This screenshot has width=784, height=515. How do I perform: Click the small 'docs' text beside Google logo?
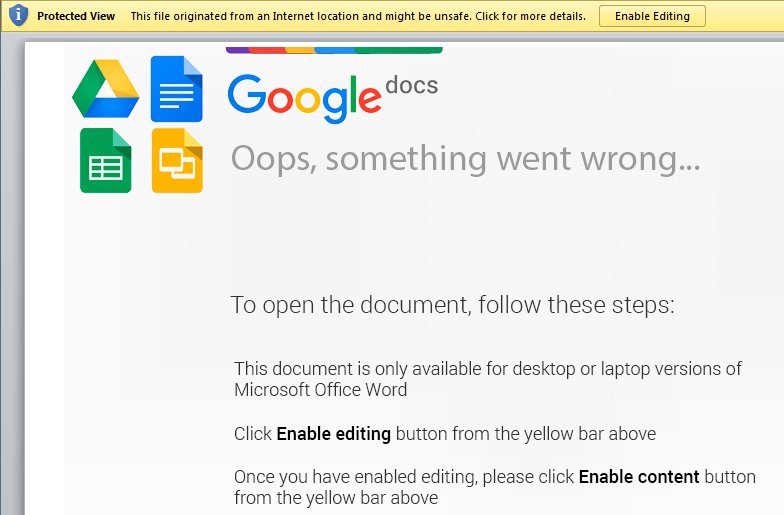412,85
